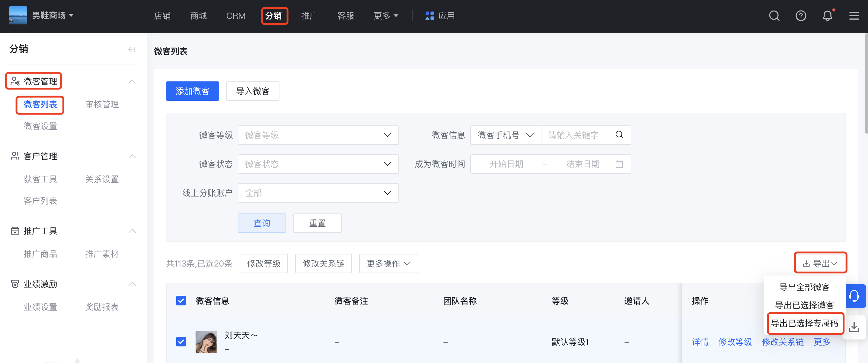Click the 修改等级 batch button
Viewport: 868px width, 363px height.
coord(264,263)
